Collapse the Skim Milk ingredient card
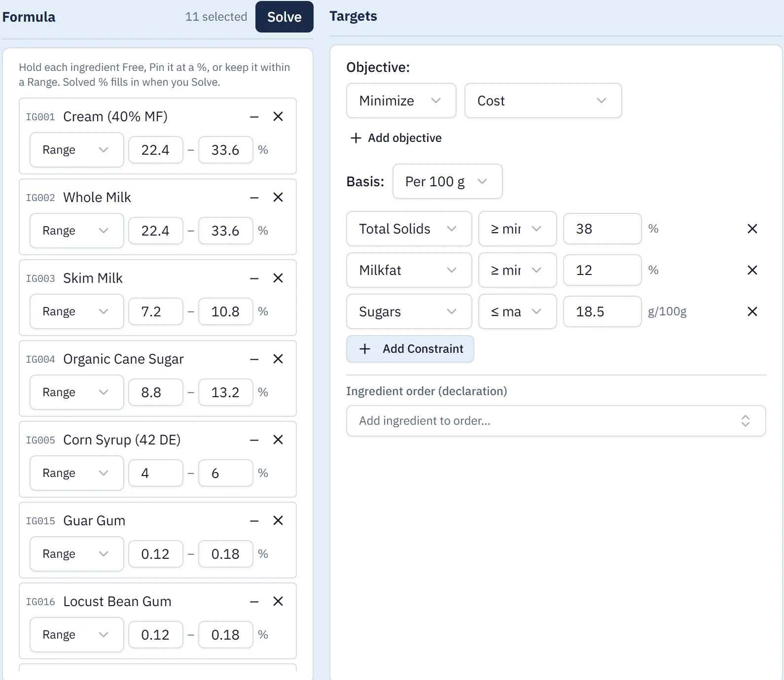Image resolution: width=784 pixels, height=680 pixels. pyautogui.click(x=254, y=278)
